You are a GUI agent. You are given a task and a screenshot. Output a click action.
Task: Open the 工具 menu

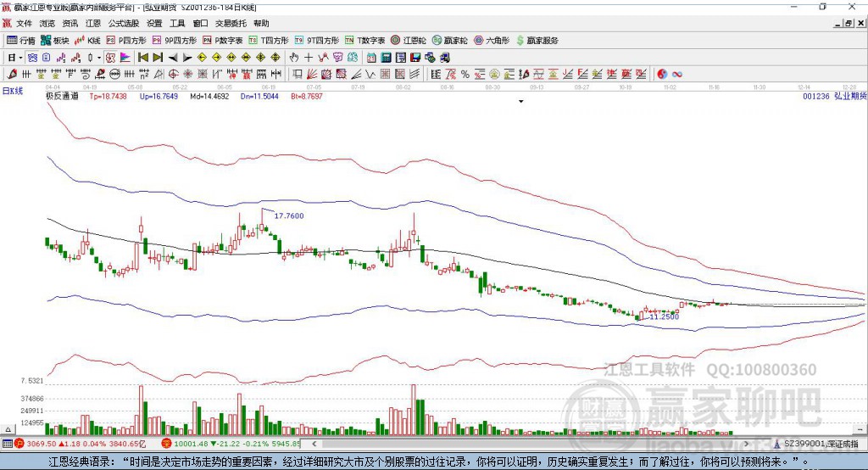coord(177,23)
